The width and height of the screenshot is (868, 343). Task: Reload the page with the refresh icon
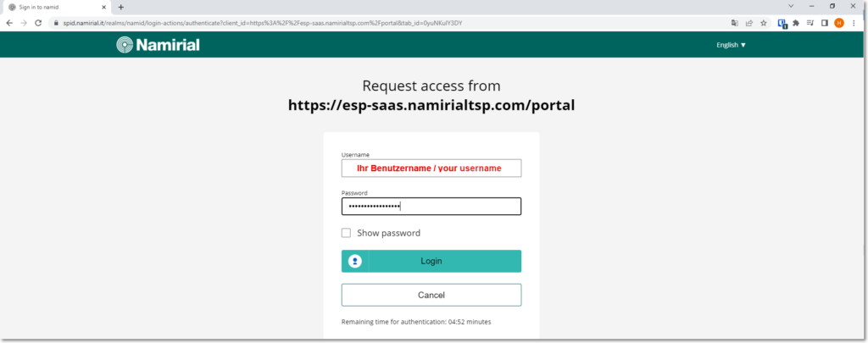pyautogui.click(x=38, y=23)
